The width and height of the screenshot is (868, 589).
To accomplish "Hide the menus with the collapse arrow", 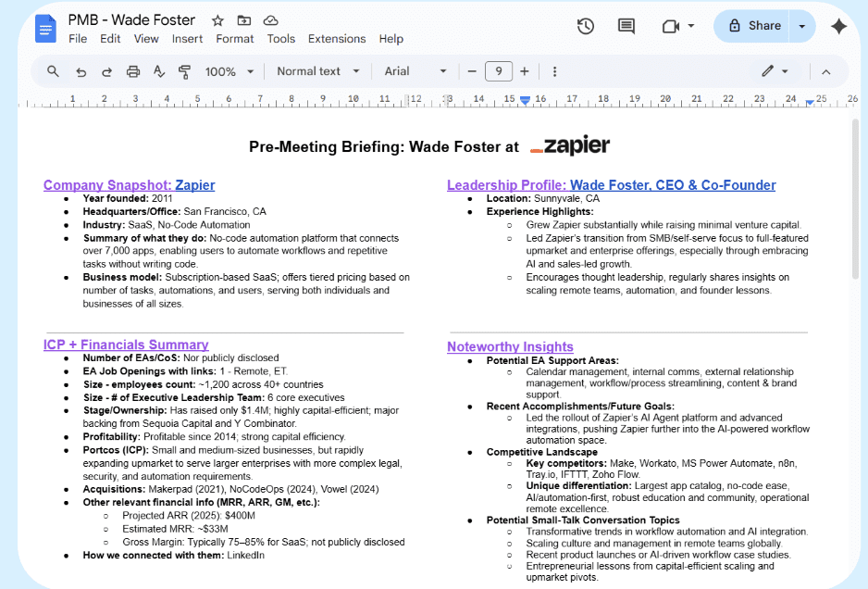I will click(826, 71).
